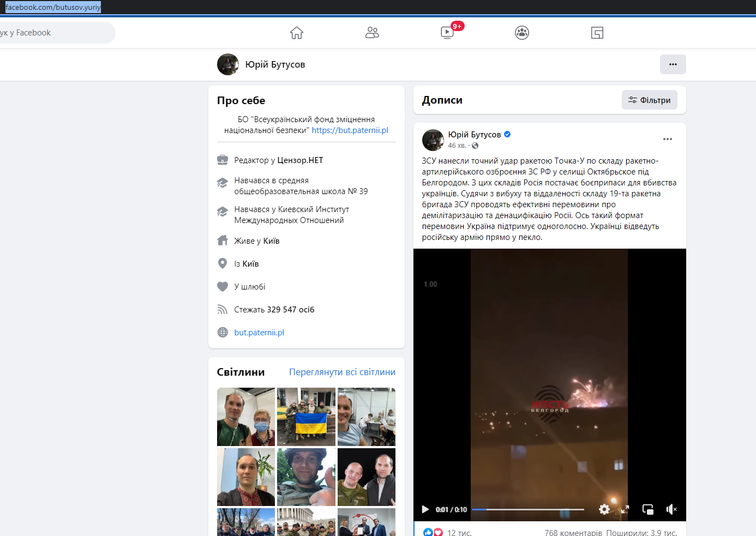Open the photo with Ukrainian flag and soldiers
Viewport: 756px width, 536px height.
point(306,417)
